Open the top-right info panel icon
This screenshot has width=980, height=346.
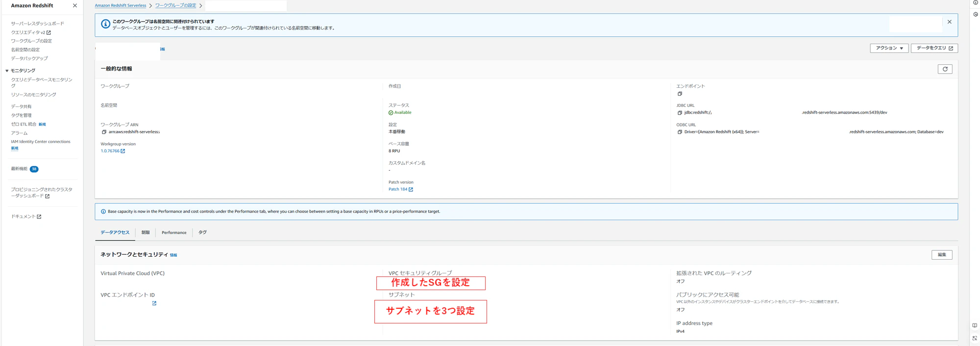click(975, 2)
